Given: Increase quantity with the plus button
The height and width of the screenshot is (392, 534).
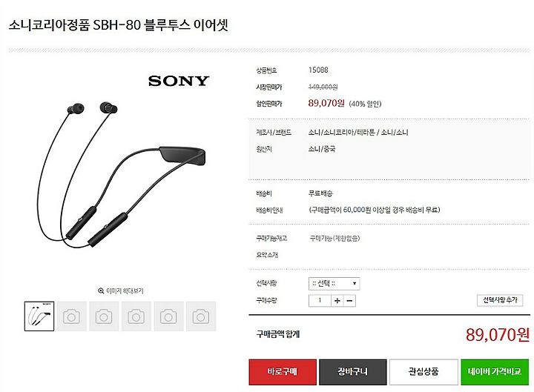Looking at the screenshot, I should pos(337,301).
